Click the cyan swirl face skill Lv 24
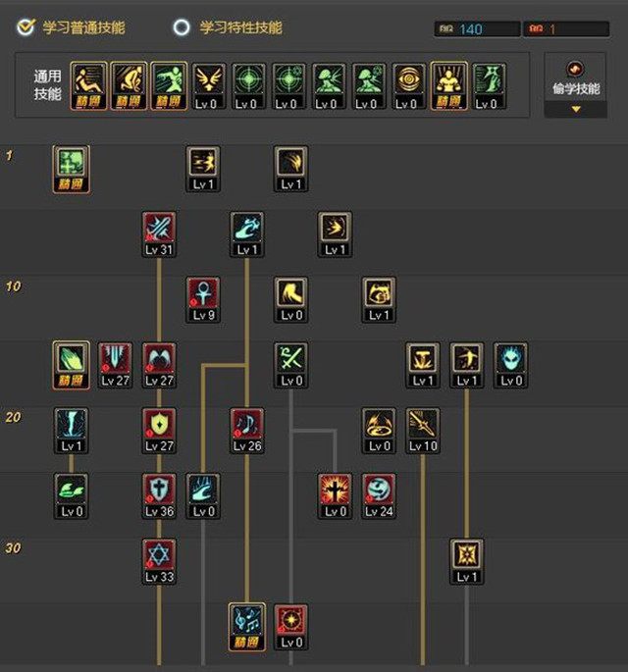This screenshot has width=628, height=672. point(379,495)
